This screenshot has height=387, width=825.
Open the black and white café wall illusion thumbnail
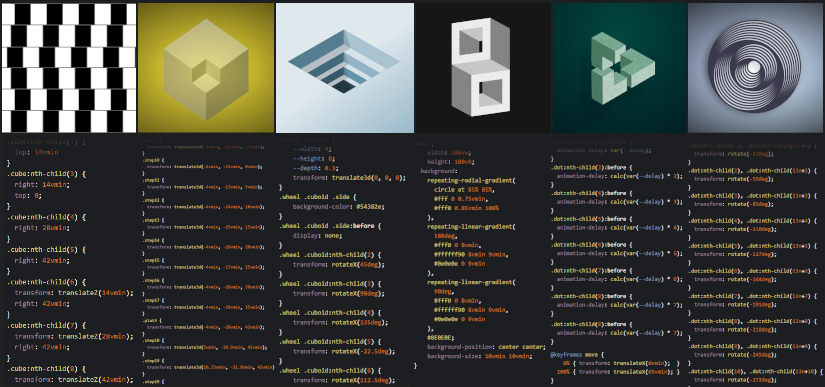click(x=68, y=68)
